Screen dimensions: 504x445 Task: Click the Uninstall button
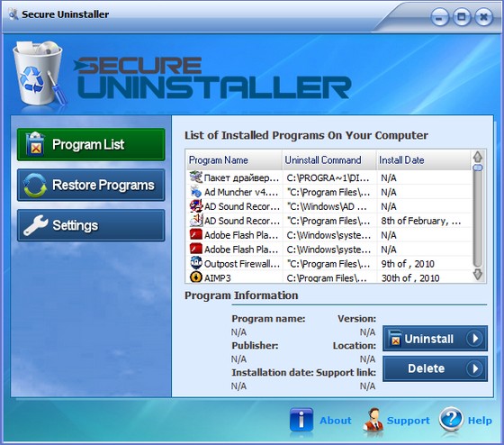[435, 339]
